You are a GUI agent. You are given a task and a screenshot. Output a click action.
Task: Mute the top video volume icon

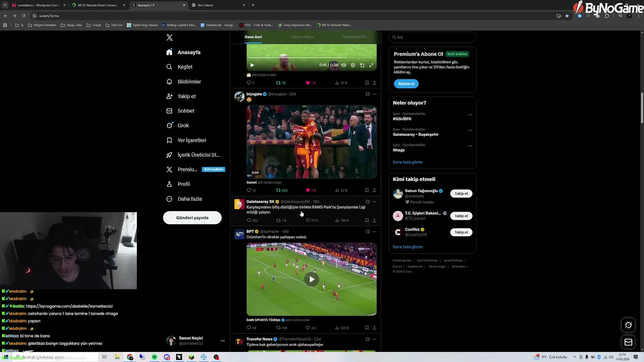tap(344, 65)
